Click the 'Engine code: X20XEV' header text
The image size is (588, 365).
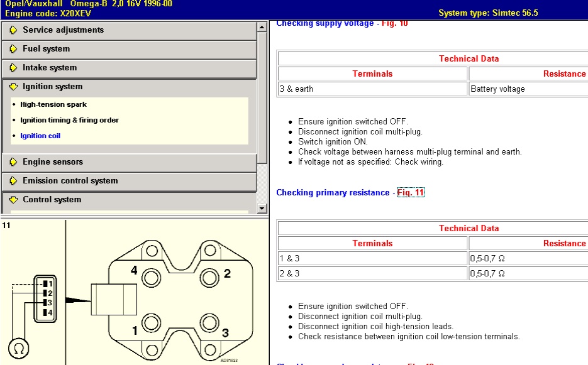48,13
